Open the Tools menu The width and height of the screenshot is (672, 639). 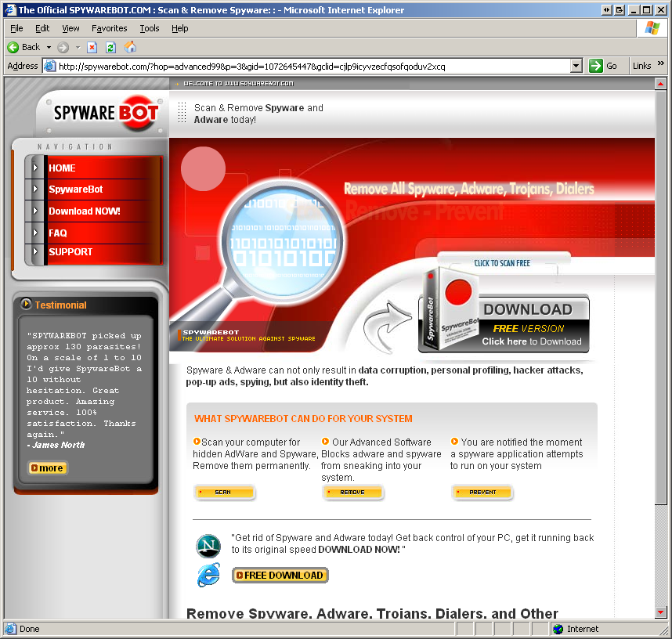click(150, 28)
